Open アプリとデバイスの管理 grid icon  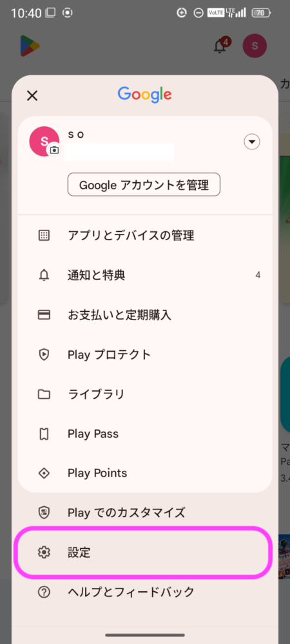tap(44, 235)
